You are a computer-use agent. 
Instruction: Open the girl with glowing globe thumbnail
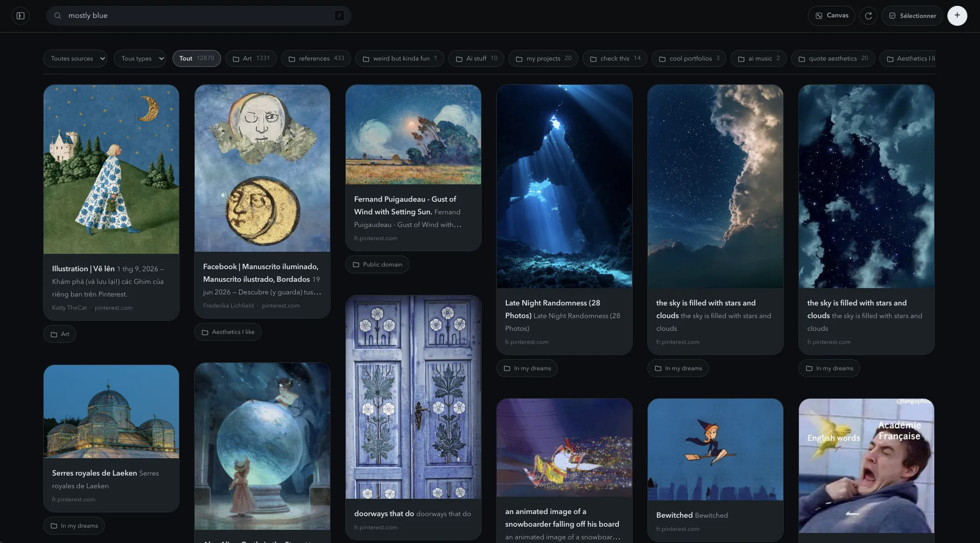[262, 446]
